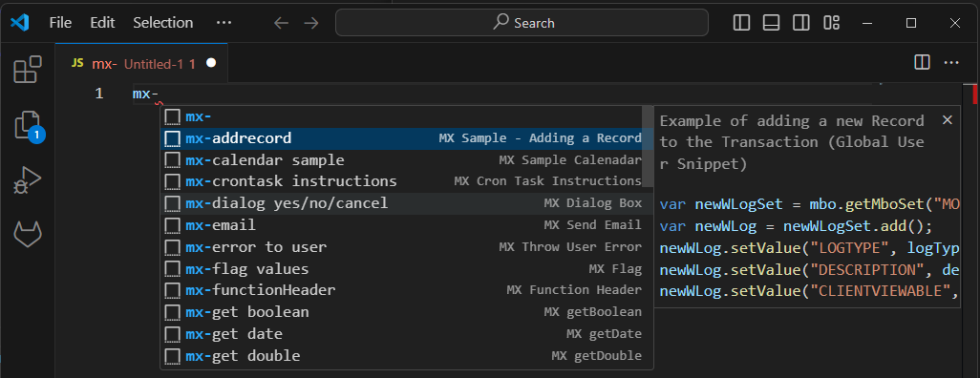Open the Customize Layout icon
Viewport: 980px width, 378px height.
(x=831, y=23)
